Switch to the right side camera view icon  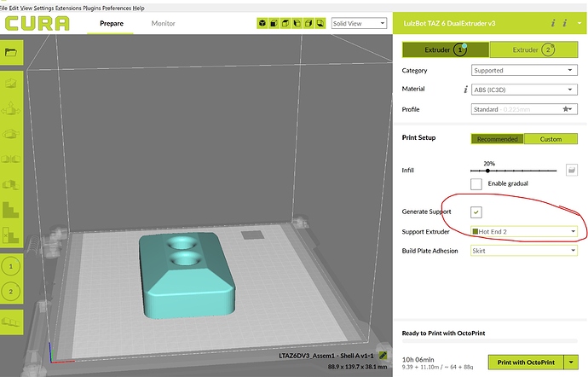click(x=308, y=23)
